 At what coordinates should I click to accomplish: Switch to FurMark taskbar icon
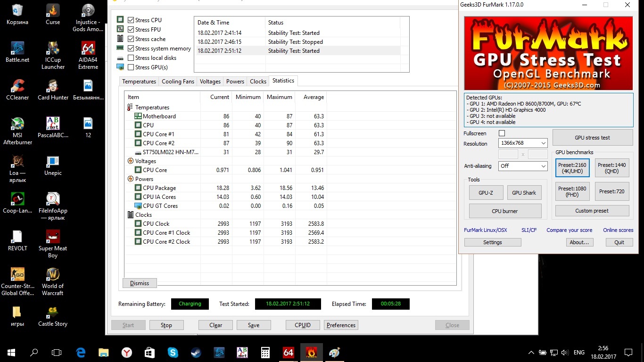311,352
